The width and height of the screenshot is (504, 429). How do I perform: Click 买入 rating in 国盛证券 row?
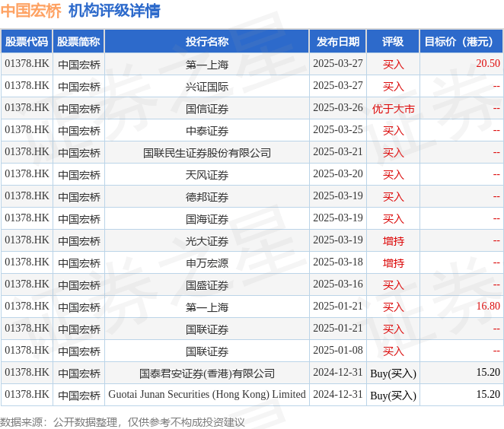393,285
